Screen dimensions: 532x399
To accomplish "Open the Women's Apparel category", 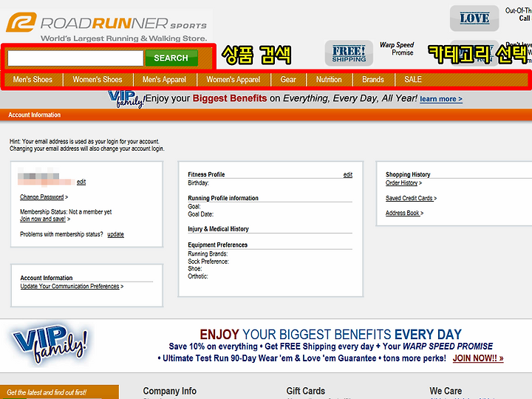I will click(233, 80).
